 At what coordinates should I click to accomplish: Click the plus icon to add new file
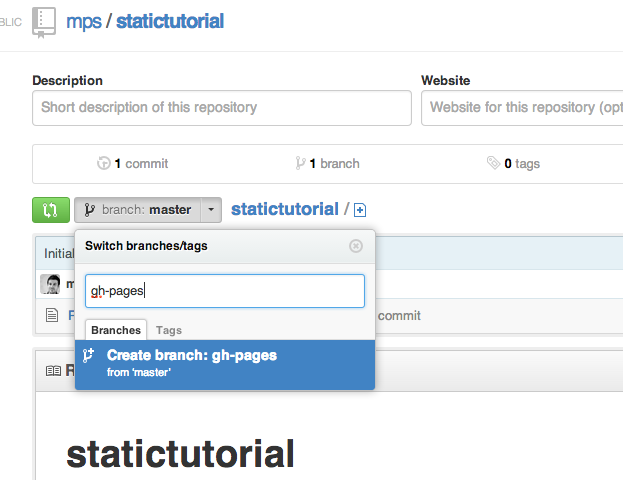coord(360,210)
